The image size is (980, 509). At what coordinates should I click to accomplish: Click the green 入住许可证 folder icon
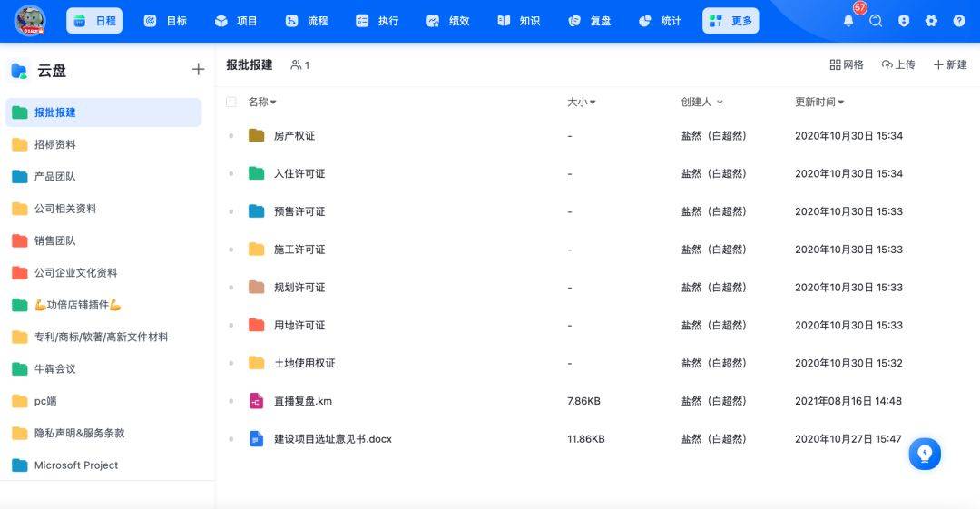coord(256,173)
